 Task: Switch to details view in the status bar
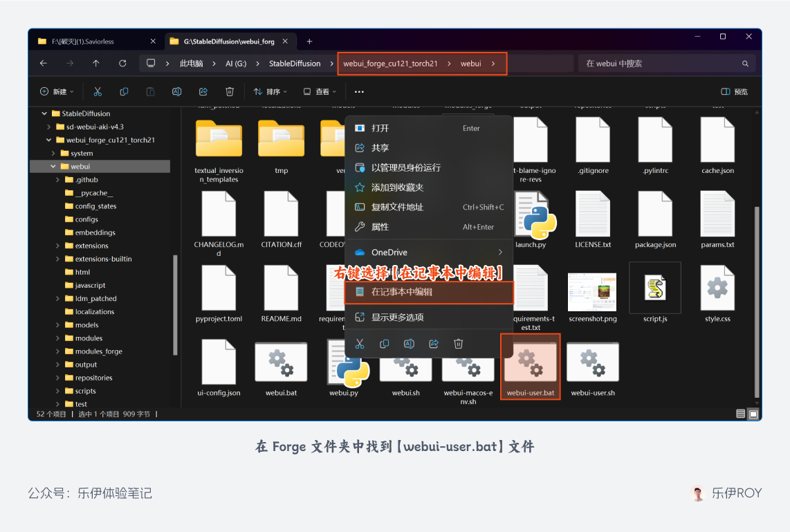742,413
